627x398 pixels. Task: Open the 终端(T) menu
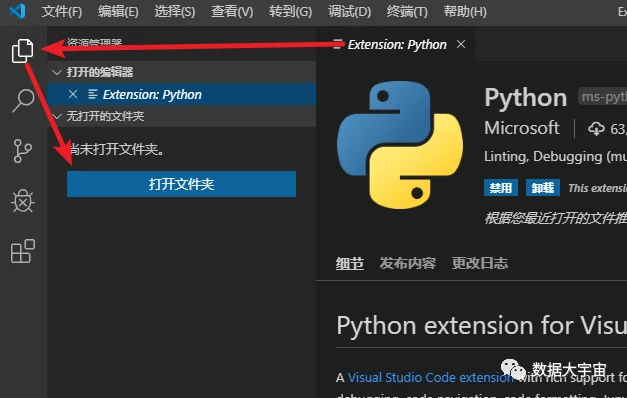(x=407, y=11)
